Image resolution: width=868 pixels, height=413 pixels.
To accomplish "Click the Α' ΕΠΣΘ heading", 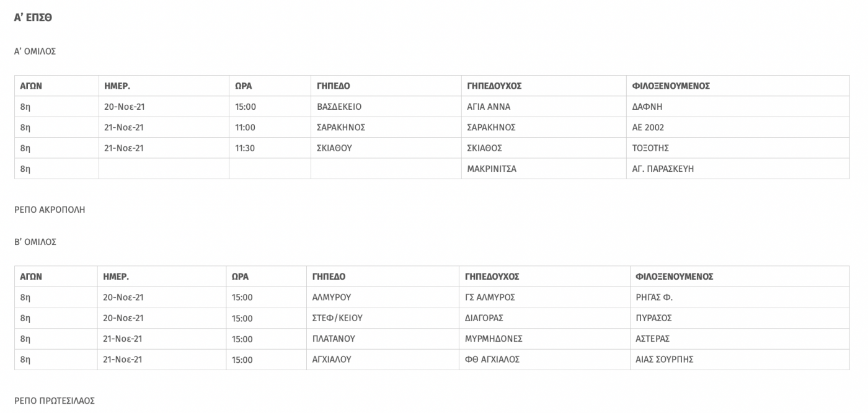I will [x=33, y=18].
